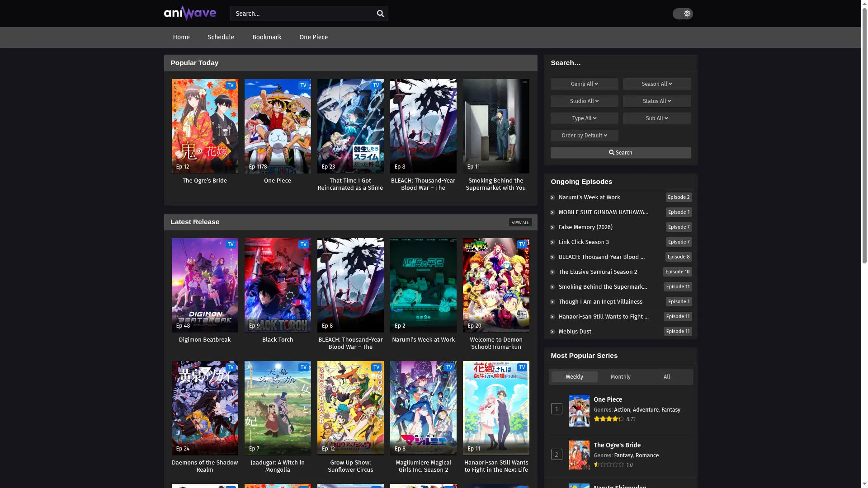Open Black Torch poster
The width and height of the screenshot is (868, 488).
coord(278,285)
